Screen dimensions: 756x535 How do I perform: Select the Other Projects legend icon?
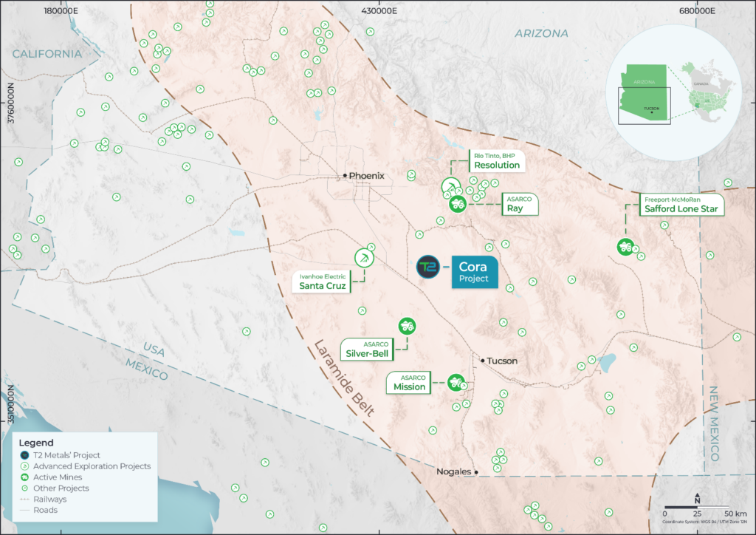click(24, 488)
